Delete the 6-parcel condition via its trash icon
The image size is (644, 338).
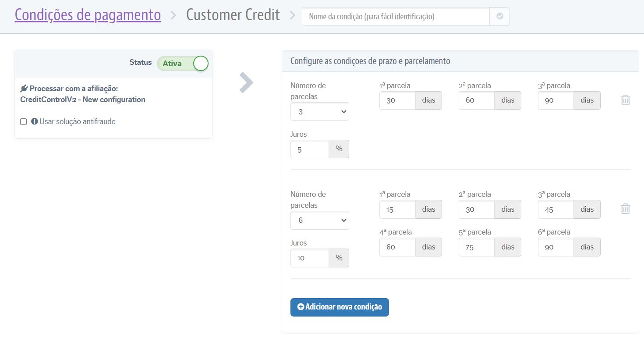pyautogui.click(x=626, y=209)
